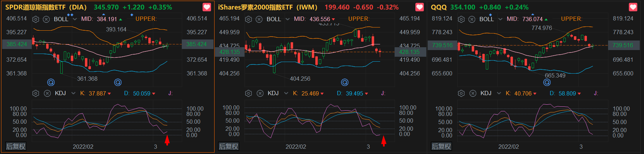Click the 后复权 button under QQQ chart
Screen dimensions: 644x154
(441, 147)
